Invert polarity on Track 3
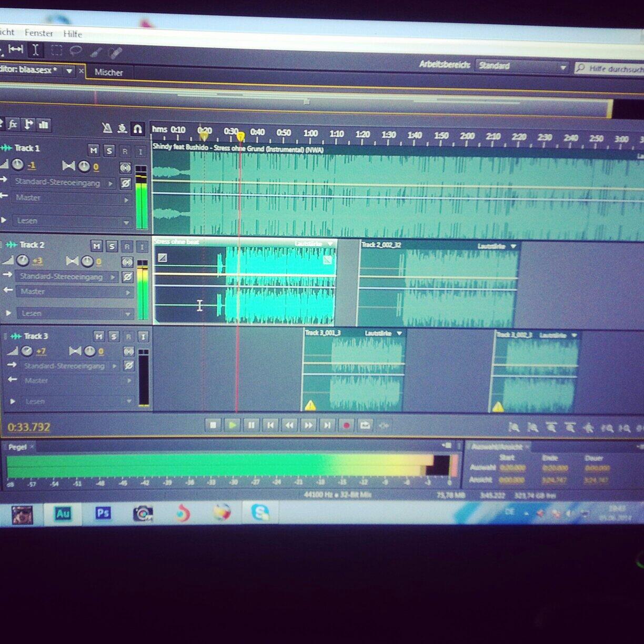 (x=129, y=365)
